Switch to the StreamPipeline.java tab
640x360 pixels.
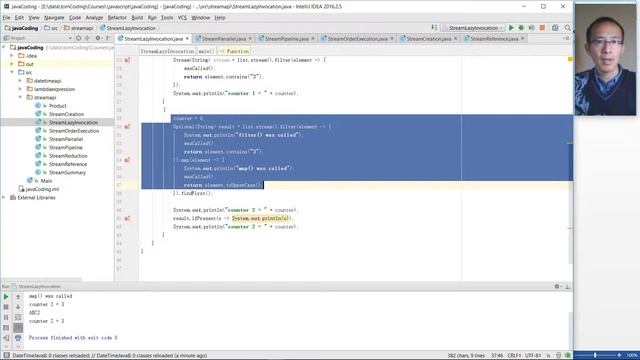[287, 38]
